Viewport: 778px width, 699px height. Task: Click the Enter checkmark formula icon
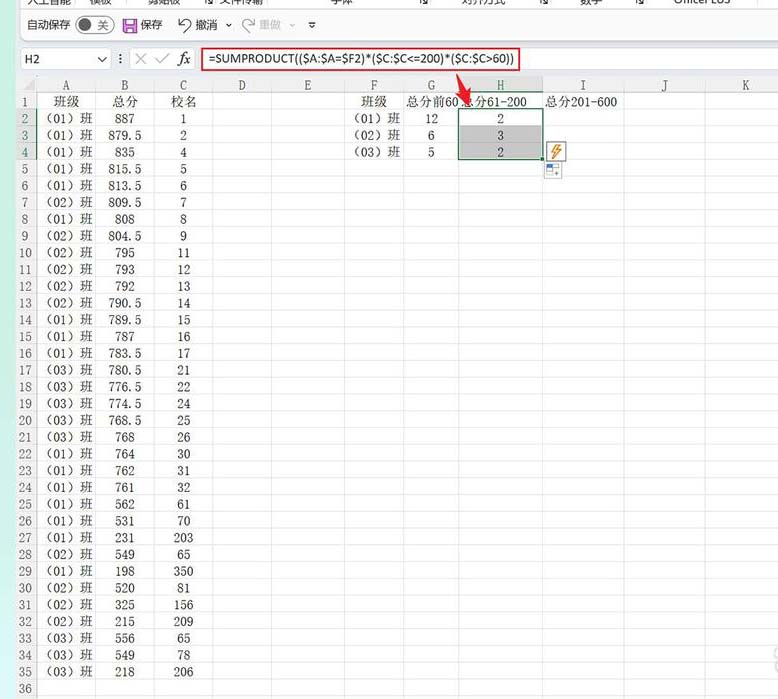[x=162, y=59]
